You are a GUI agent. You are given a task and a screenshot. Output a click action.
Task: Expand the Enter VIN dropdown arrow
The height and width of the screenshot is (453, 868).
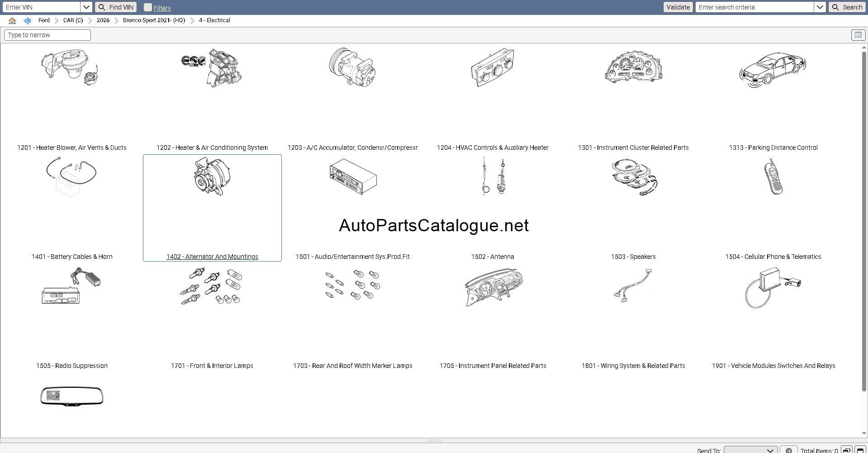[x=86, y=7]
